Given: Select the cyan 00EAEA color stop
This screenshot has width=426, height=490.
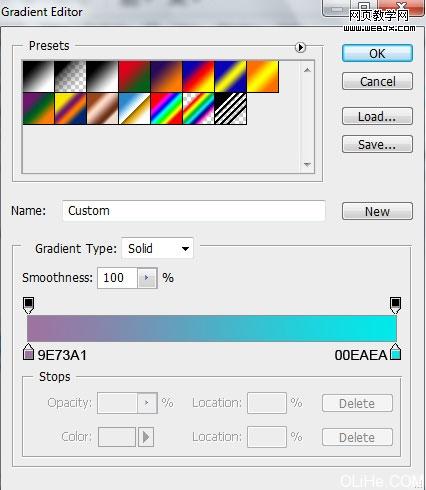Looking at the screenshot, I should point(395,352).
